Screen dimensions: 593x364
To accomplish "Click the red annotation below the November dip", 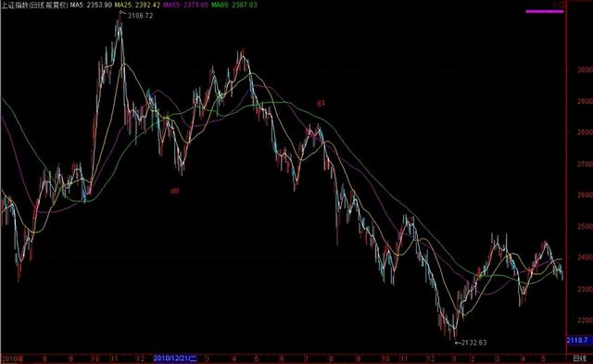I will pos(175,191).
